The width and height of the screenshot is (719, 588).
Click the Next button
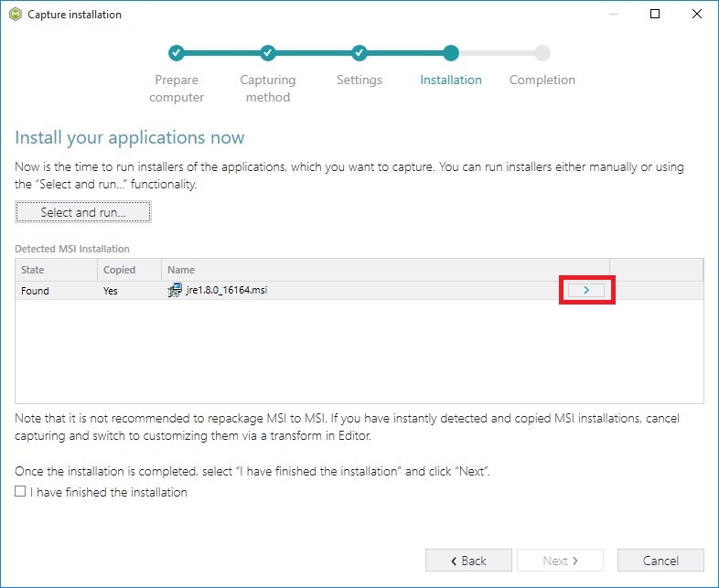point(560,560)
